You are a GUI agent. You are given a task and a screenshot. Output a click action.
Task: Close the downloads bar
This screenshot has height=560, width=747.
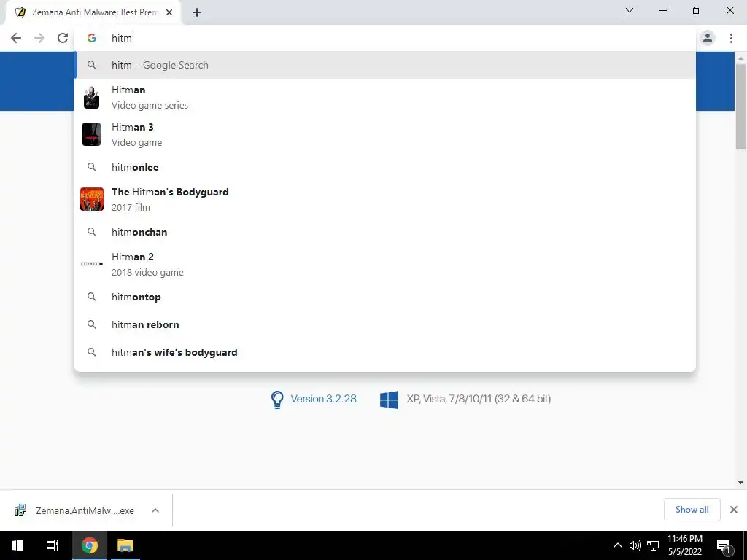(734, 510)
